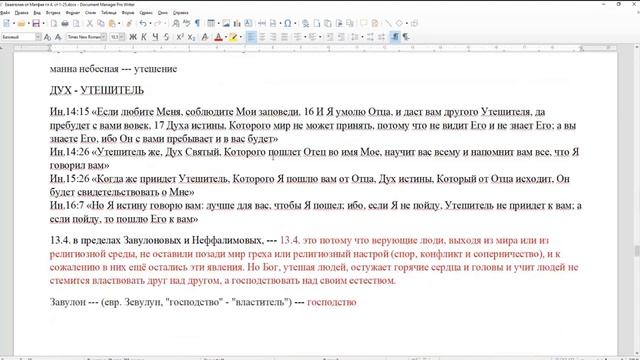Screen dimensions: 640x360
Task: Click the increase paragraph spacing button
Action: 370,37
